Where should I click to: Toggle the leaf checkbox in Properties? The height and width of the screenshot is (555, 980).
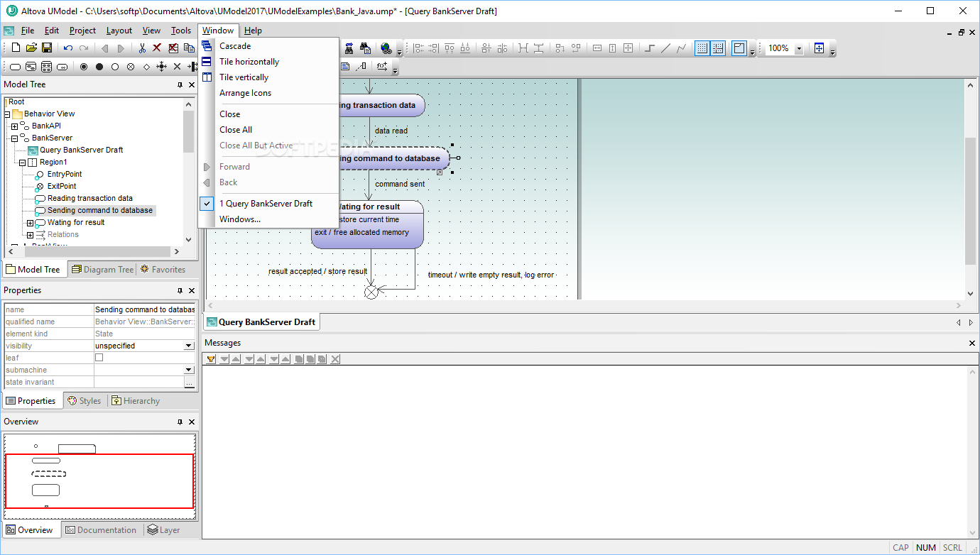click(99, 358)
